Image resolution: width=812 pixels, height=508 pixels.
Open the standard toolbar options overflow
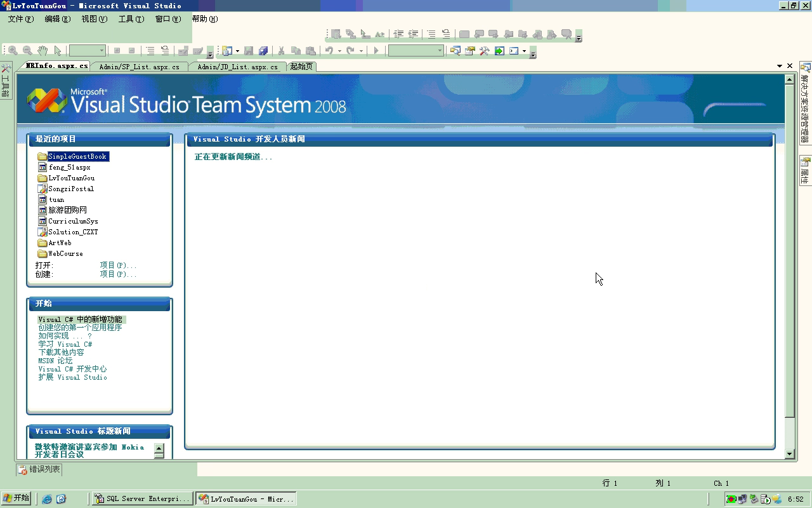(533, 52)
